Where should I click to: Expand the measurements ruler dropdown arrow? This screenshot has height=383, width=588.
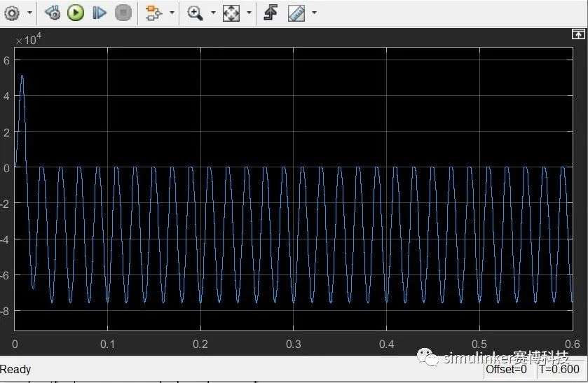(x=314, y=13)
